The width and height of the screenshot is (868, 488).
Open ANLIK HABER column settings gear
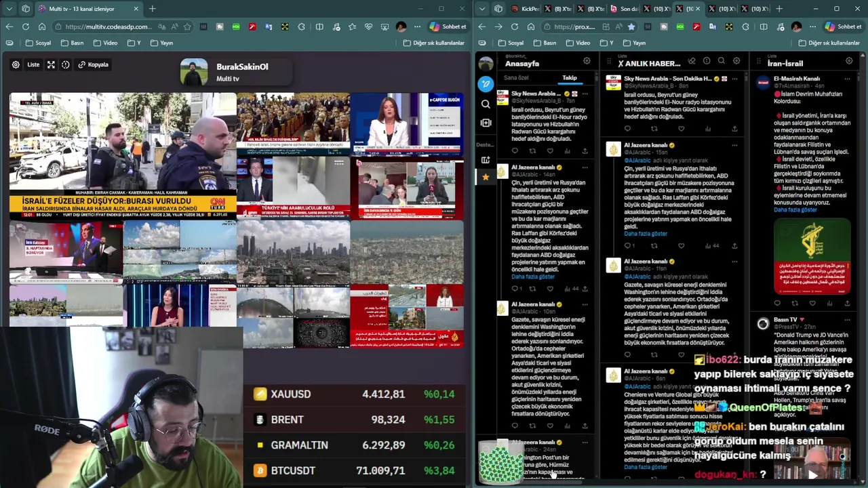[x=736, y=61]
